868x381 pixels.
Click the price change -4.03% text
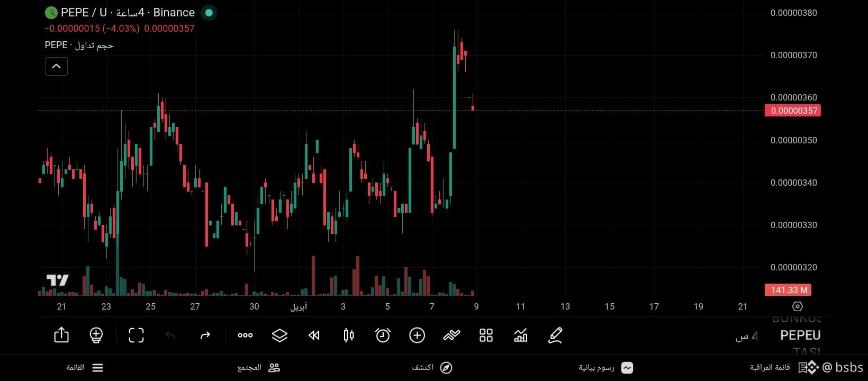pyautogui.click(x=121, y=29)
